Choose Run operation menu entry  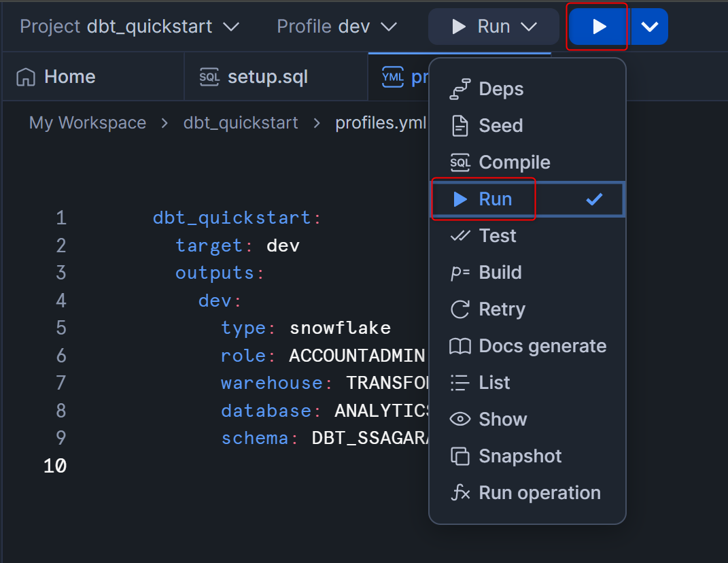click(x=539, y=493)
